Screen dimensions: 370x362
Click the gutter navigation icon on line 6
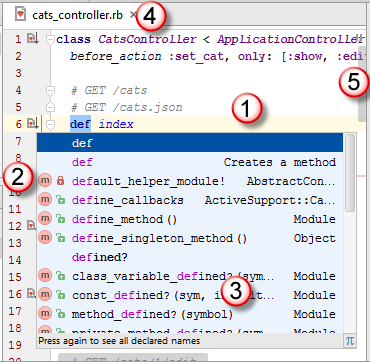point(33,124)
